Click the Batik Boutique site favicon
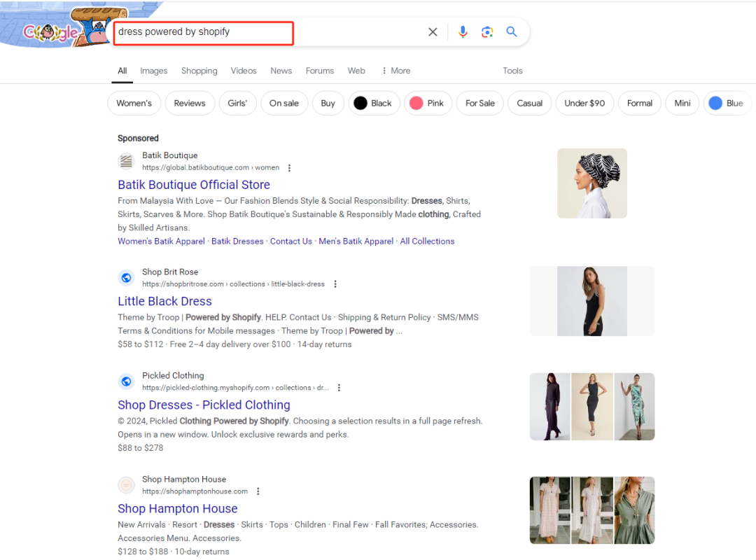Image resolution: width=756 pixels, height=560 pixels. (126, 162)
